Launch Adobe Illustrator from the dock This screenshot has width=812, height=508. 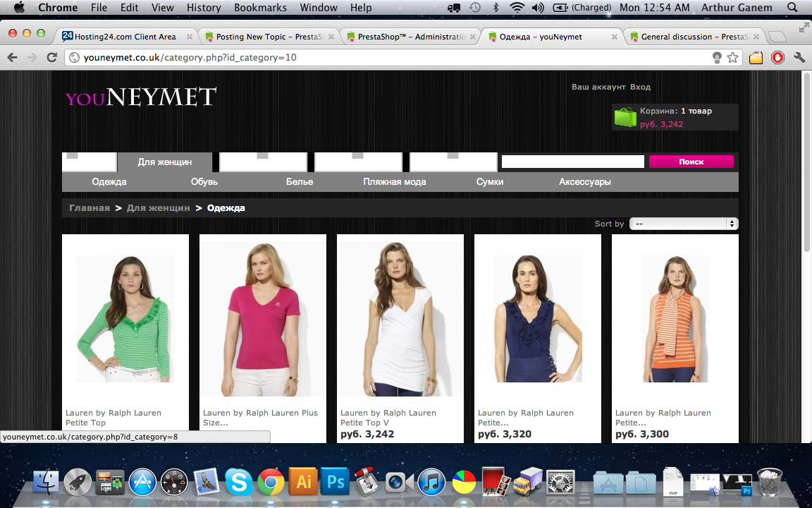(303, 483)
